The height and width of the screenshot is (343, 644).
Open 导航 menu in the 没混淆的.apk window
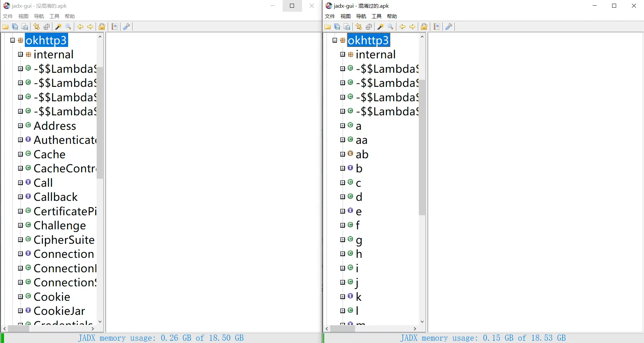(39, 16)
